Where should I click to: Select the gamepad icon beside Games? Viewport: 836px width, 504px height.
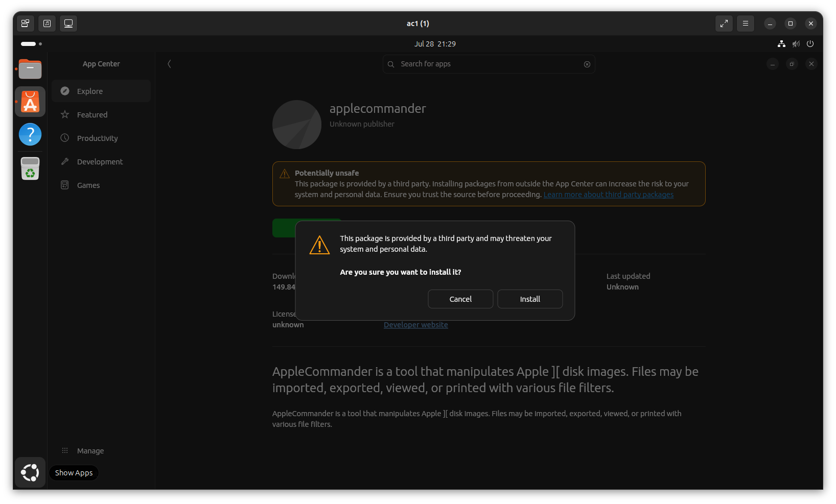[x=65, y=185]
